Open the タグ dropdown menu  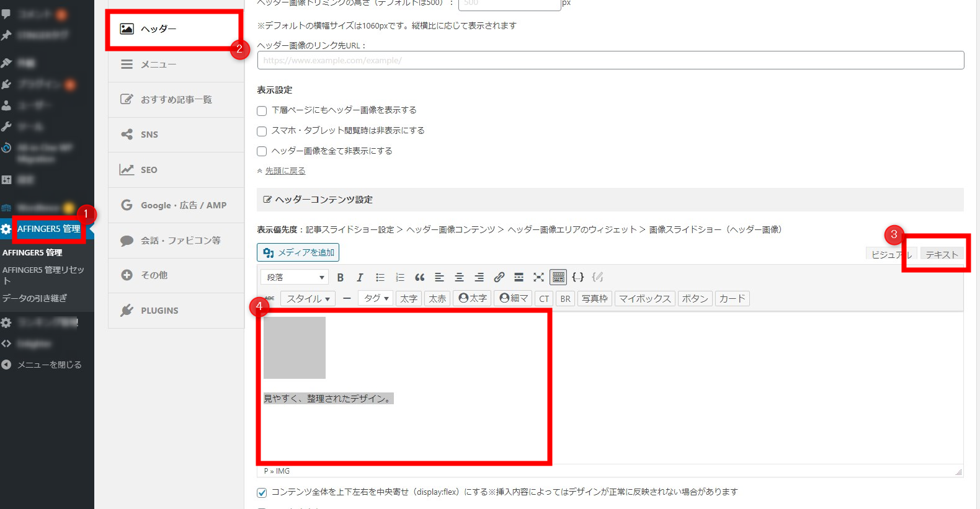click(x=376, y=299)
